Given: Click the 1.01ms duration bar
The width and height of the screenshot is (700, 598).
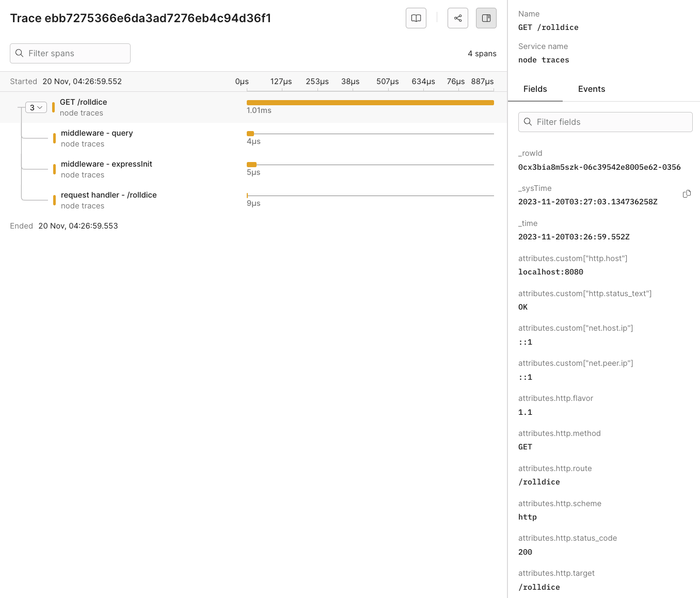Looking at the screenshot, I should pyautogui.click(x=370, y=102).
